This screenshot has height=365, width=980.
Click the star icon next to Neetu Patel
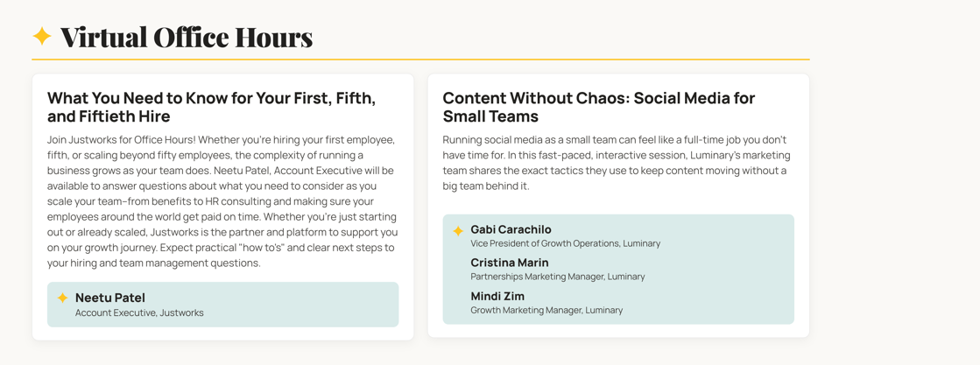click(x=62, y=298)
